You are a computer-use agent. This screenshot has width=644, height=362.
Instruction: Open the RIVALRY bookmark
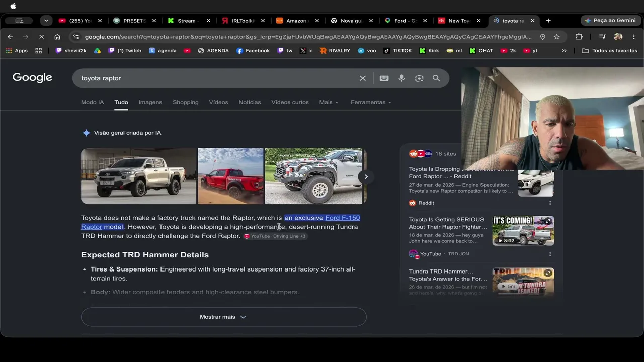click(x=335, y=51)
